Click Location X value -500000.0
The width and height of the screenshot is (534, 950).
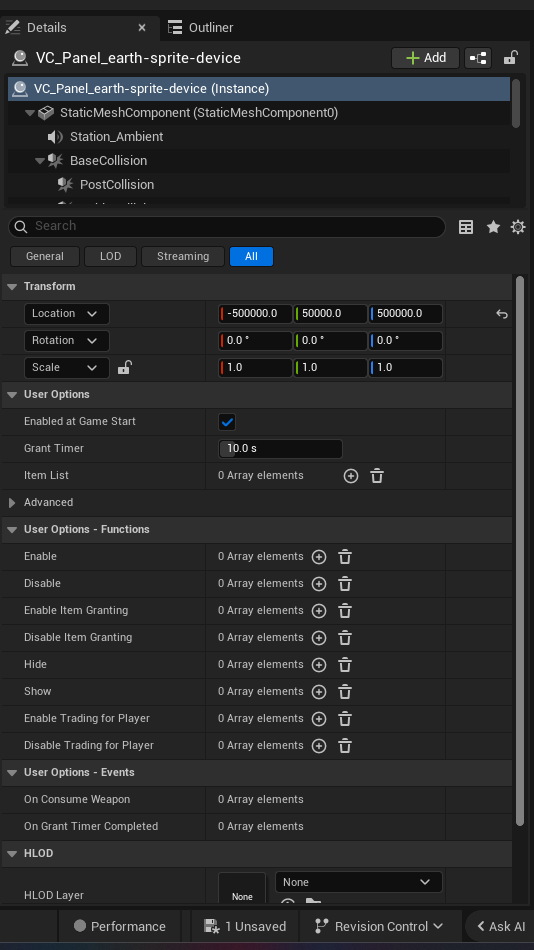(255, 313)
